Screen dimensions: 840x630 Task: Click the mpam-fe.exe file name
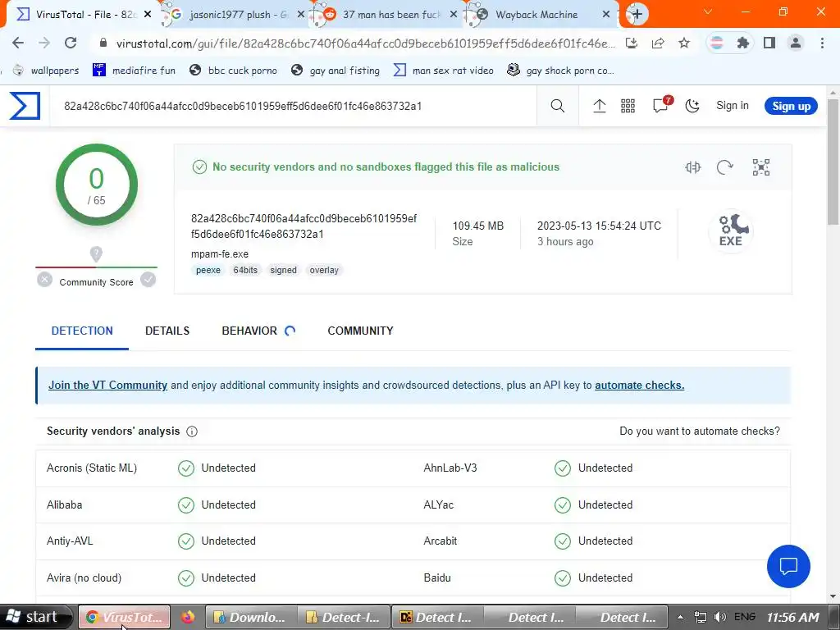click(x=220, y=254)
